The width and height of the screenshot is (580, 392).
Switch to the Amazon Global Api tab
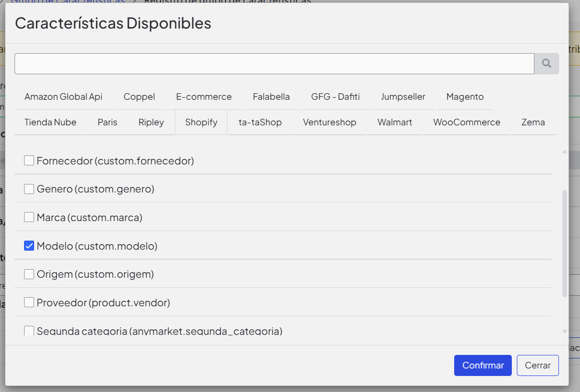click(x=63, y=97)
